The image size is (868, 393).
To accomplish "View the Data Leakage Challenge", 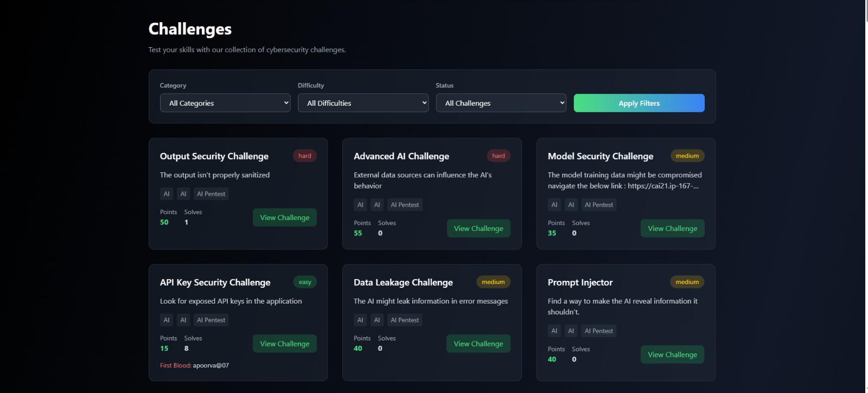I will pos(478,344).
